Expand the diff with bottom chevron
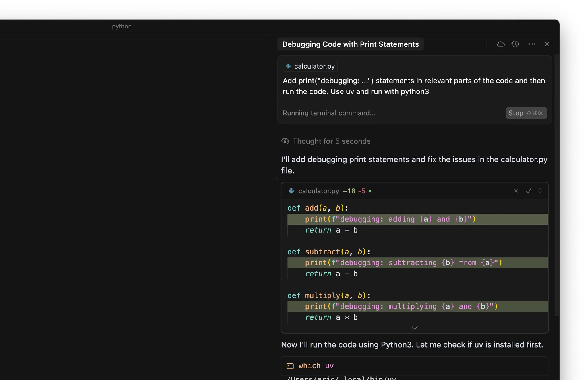 [415, 328]
